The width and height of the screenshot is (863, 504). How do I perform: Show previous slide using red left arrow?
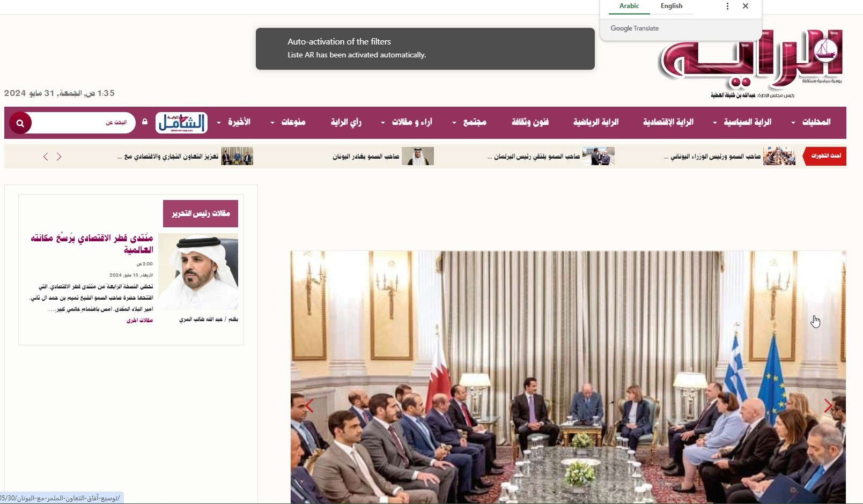[309, 406]
